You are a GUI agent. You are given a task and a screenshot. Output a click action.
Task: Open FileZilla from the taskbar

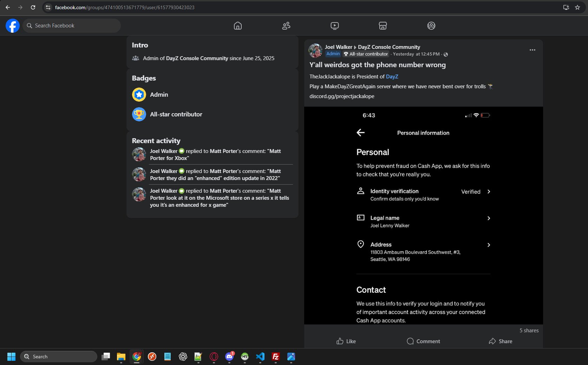tap(276, 357)
